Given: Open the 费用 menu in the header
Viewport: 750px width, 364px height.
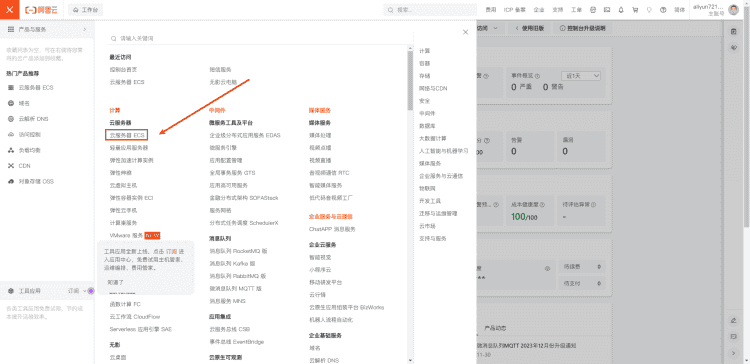Looking at the screenshot, I should (491, 10).
